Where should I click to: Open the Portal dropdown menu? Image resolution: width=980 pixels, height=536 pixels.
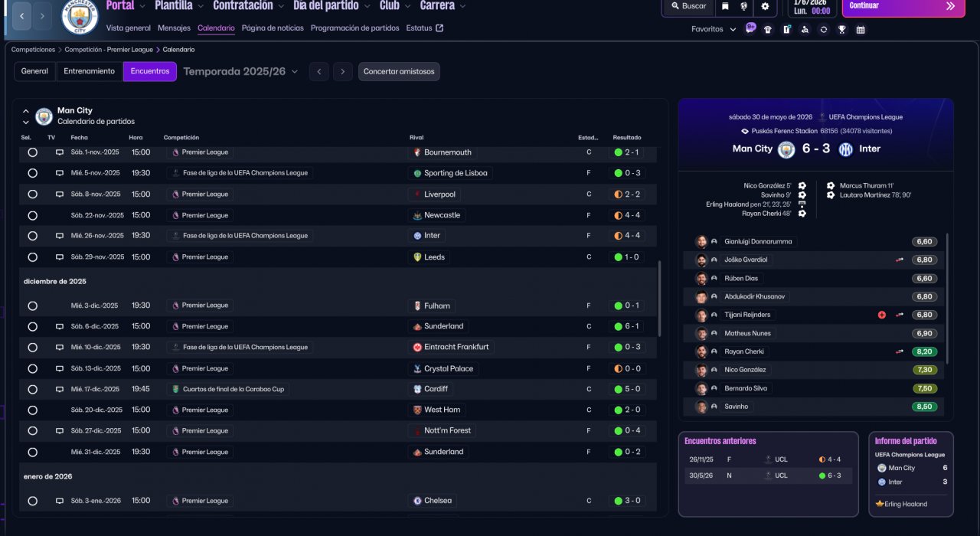pyautogui.click(x=125, y=6)
